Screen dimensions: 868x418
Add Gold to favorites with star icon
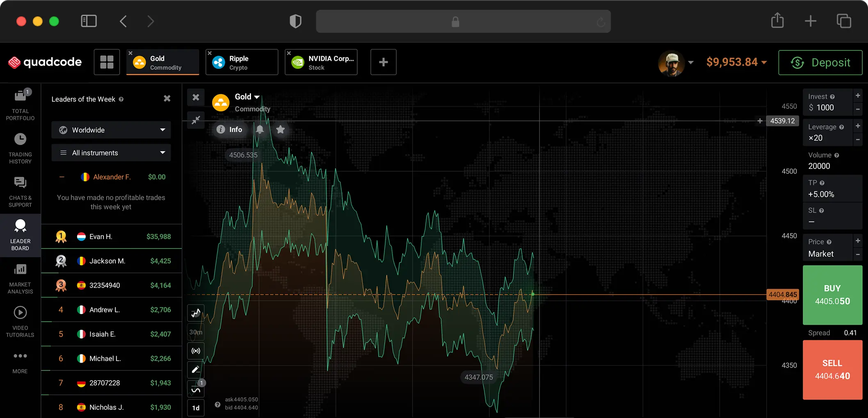(x=280, y=129)
